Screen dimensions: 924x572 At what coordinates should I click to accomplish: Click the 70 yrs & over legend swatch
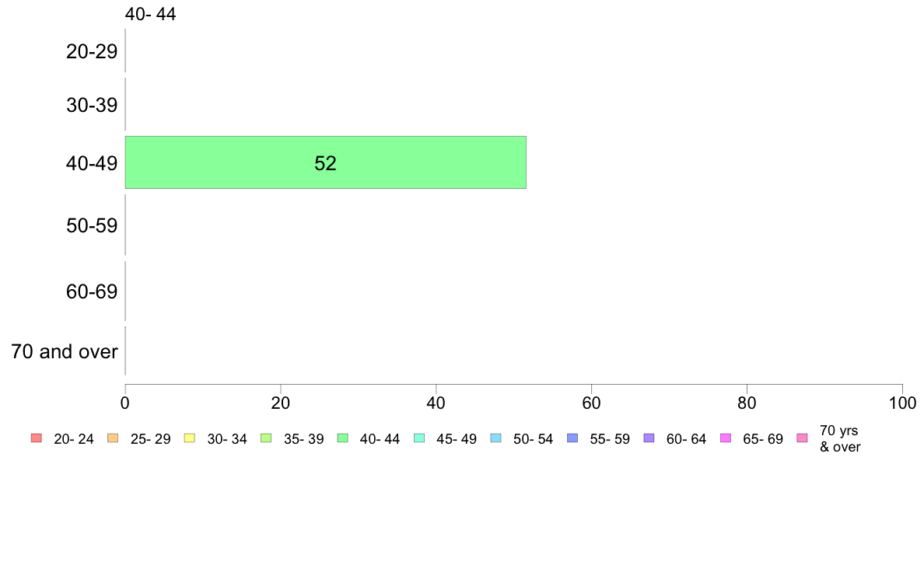pos(803,438)
